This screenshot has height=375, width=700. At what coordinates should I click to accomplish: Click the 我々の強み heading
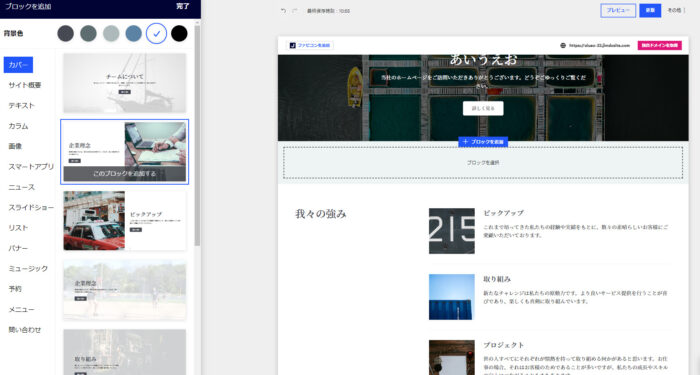[321, 214]
